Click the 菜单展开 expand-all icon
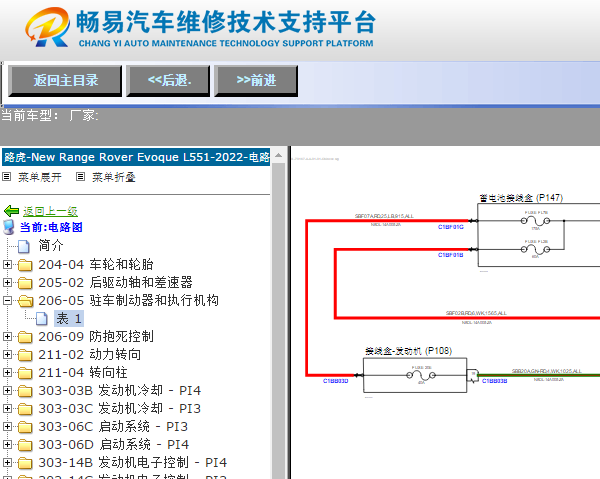 tap(7, 177)
